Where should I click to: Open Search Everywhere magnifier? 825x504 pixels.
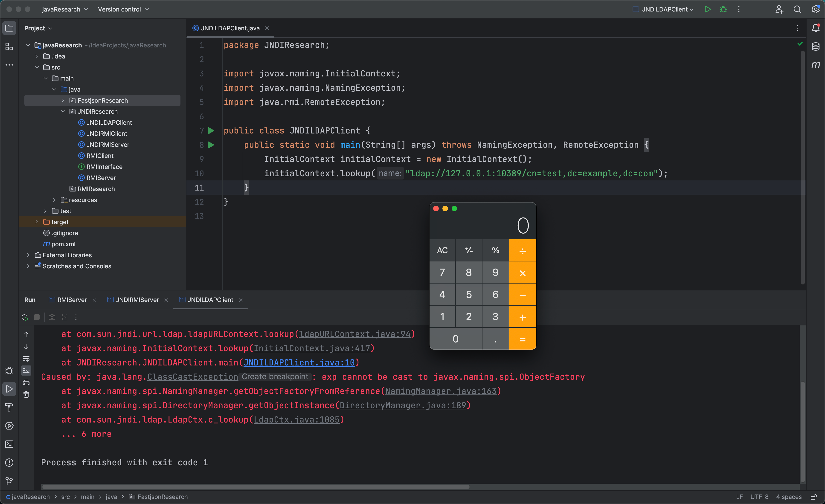(x=797, y=9)
